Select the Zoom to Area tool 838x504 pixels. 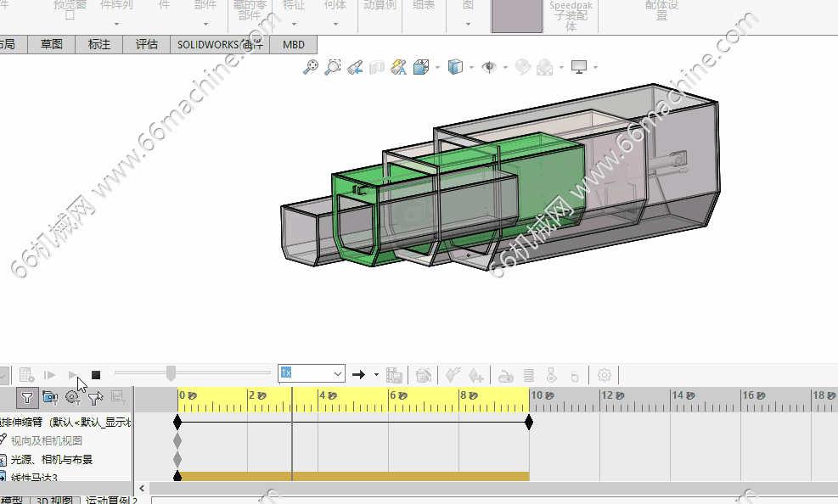(x=333, y=67)
